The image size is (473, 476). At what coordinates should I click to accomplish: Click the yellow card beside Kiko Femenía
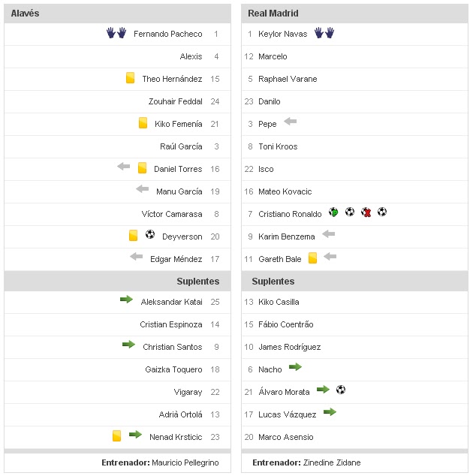(143, 123)
